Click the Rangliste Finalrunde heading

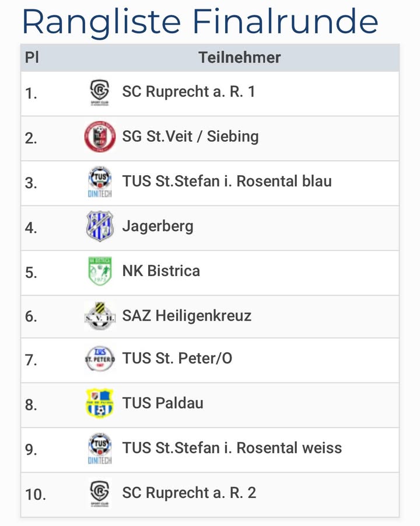tap(200, 22)
